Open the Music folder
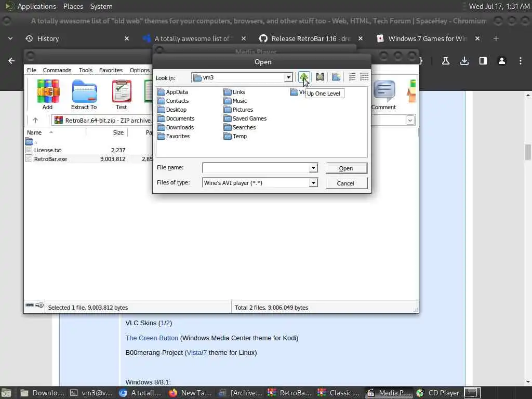The width and height of the screenshot is (532, 399). pyautogui.click(x=235, y=101)
